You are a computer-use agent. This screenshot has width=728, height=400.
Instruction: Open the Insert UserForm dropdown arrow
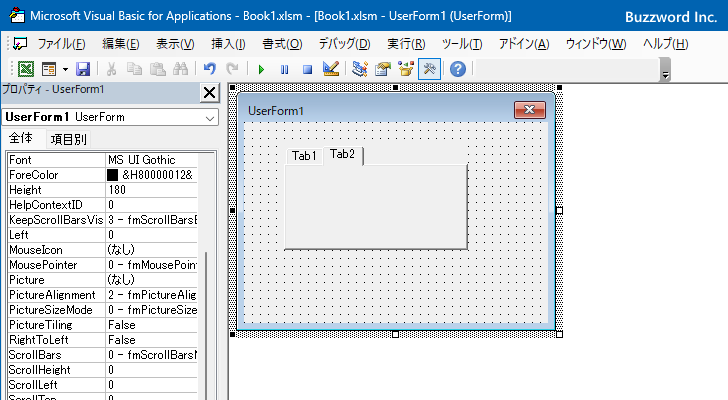click(65, 70)
